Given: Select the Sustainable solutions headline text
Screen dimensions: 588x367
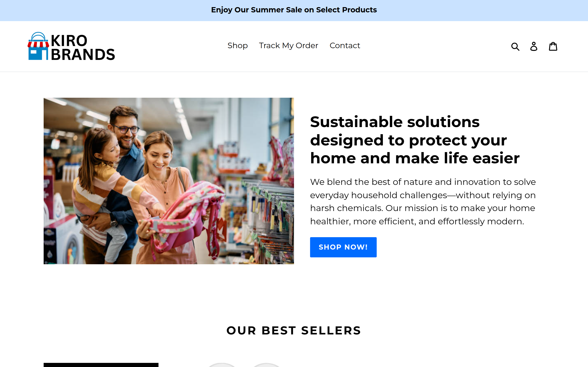Looking at the screenshot, I should point(415,140).
